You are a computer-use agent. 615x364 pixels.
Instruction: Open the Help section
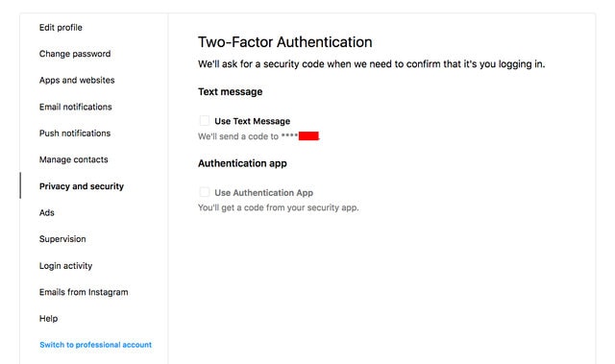tap(49, 319)
